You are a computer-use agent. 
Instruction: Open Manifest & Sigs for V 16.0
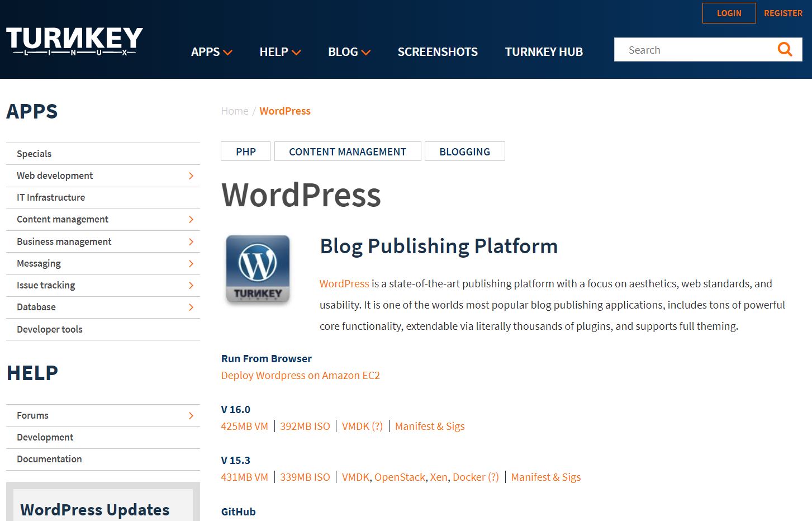[x=430, y=426]
